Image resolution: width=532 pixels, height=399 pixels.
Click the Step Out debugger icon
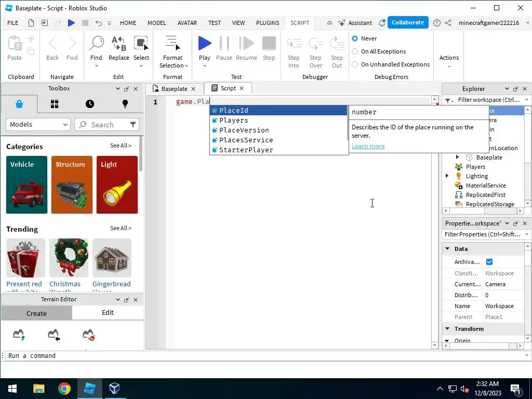pos(337,44)
